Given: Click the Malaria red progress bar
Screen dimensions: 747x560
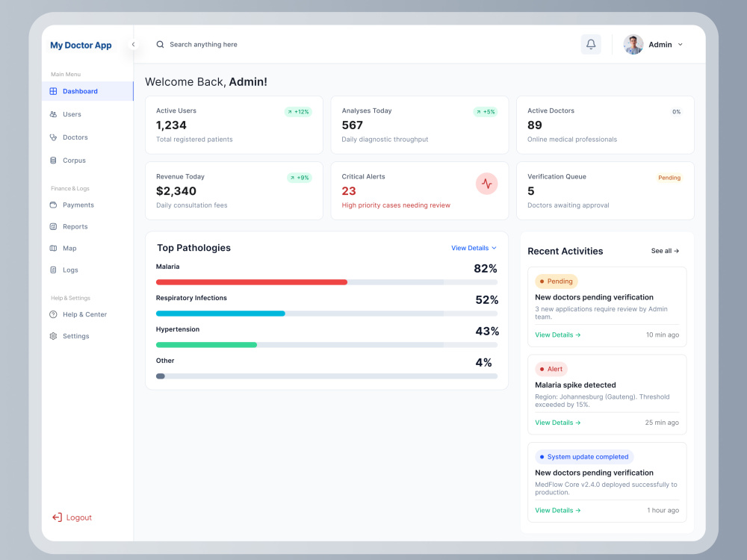Looking at the screenshot, I should (252, 282).
